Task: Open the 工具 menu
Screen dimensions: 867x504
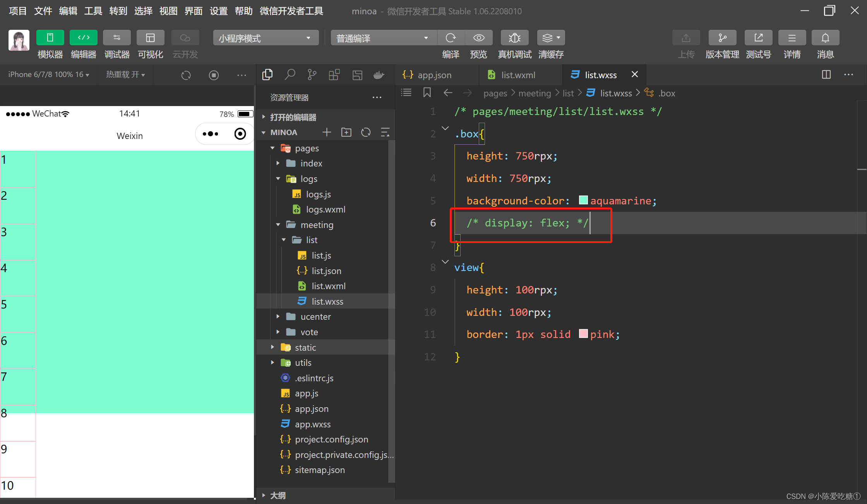Action: [93, 11]
